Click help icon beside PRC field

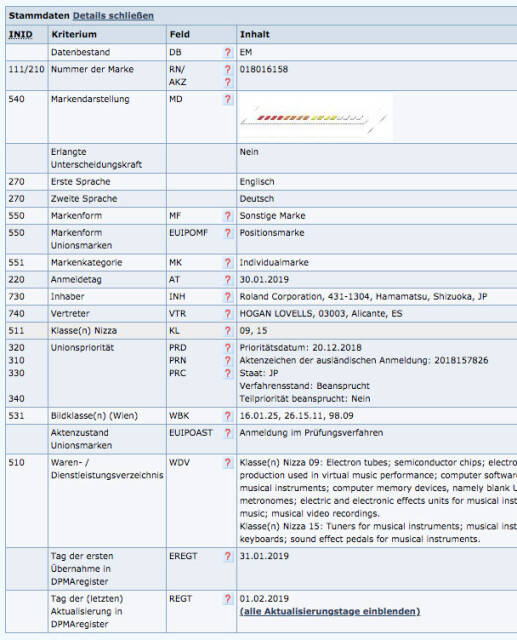228,373
